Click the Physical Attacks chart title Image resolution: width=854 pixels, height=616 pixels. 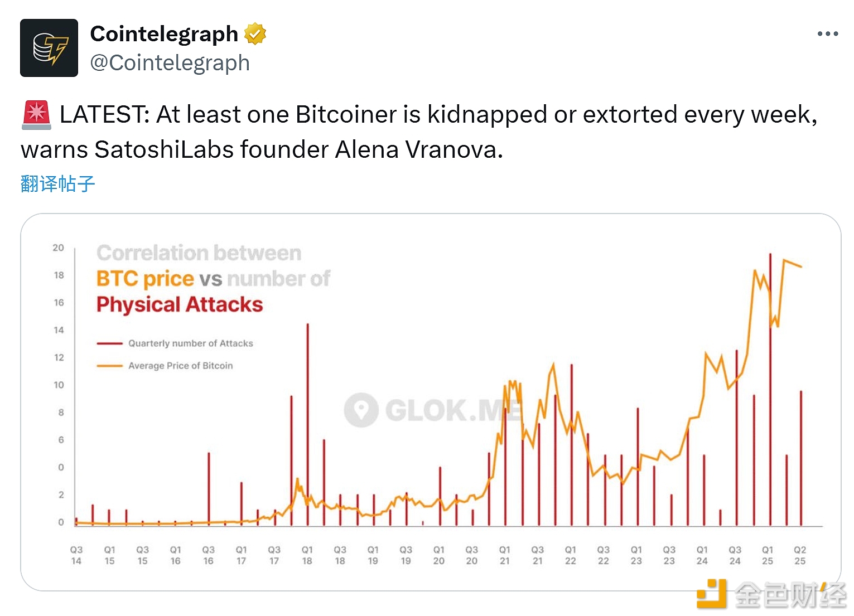[180, 305]
